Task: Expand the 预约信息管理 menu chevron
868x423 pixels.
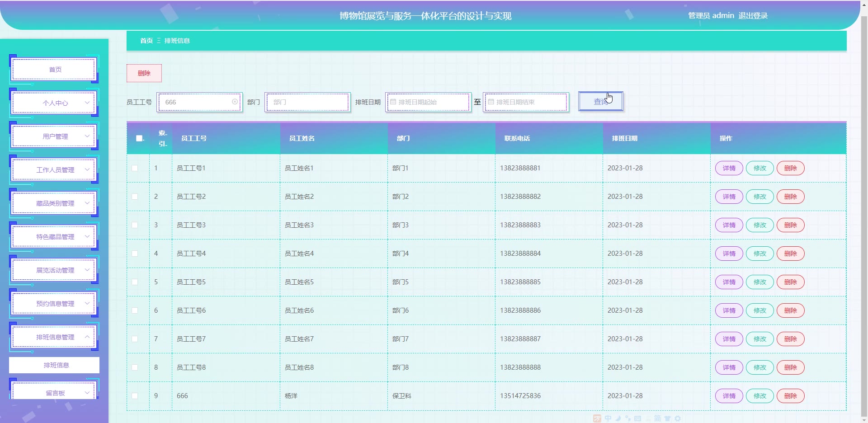Action: 87,303
